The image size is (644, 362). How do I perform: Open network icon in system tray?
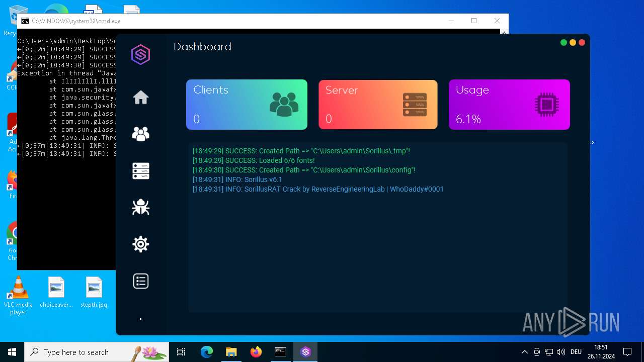[549, 352]
